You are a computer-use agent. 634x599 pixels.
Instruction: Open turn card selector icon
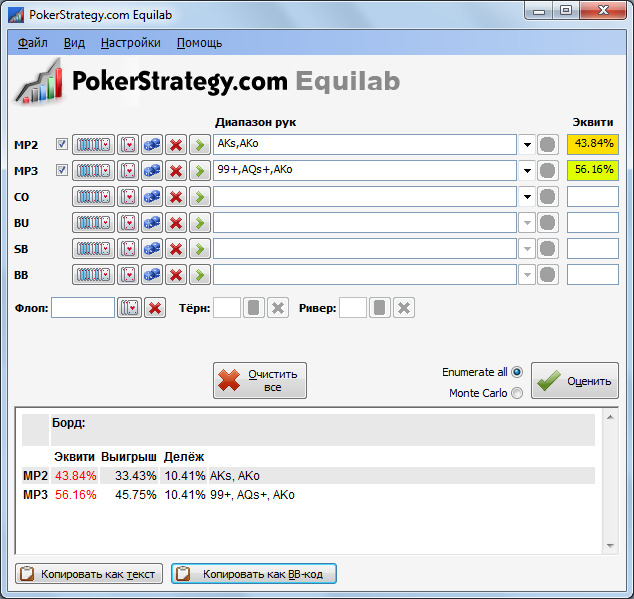click(x=254, y=308)
